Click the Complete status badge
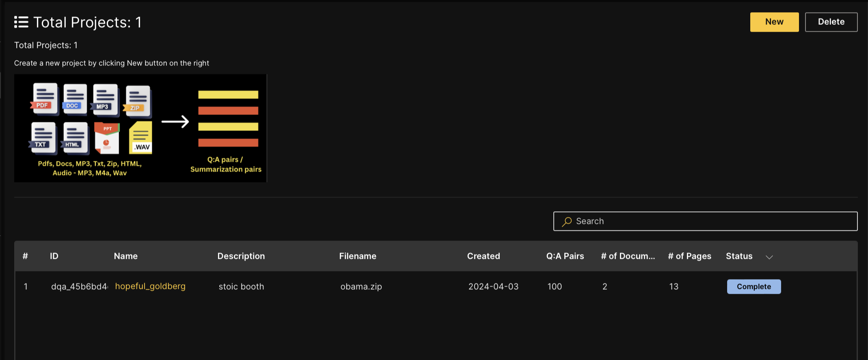 tap(754, 286)
